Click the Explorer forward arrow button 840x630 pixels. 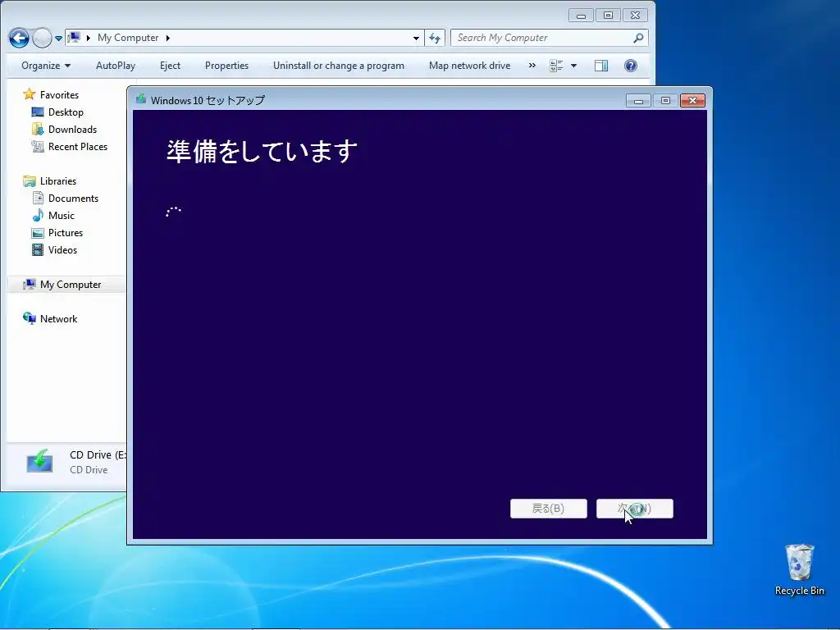click(42, 38)
